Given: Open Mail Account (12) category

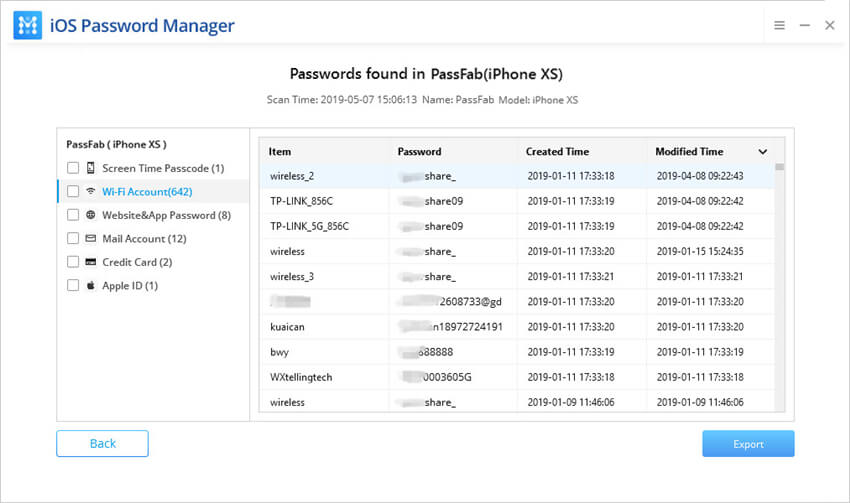Looking at the screenshot, I should [144, 238].
